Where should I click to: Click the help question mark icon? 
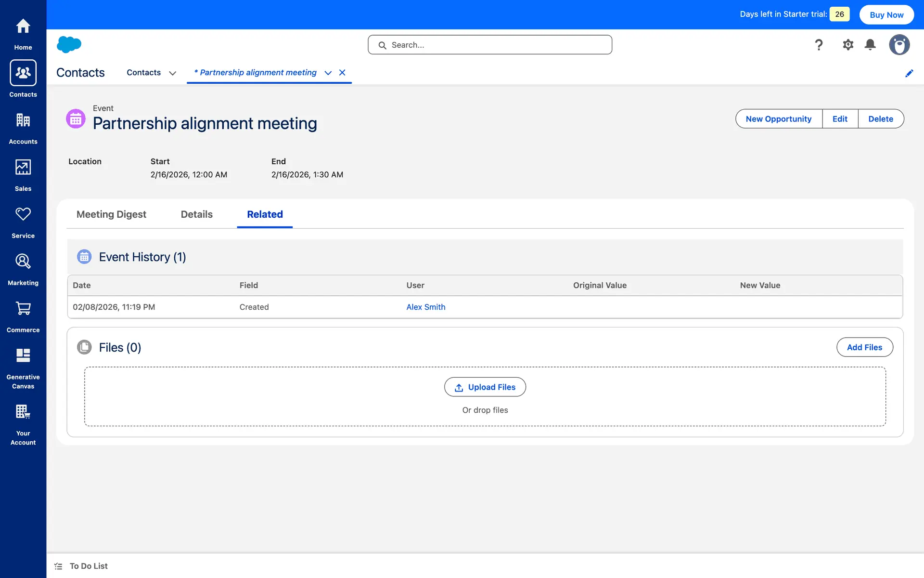click(819, 45)
